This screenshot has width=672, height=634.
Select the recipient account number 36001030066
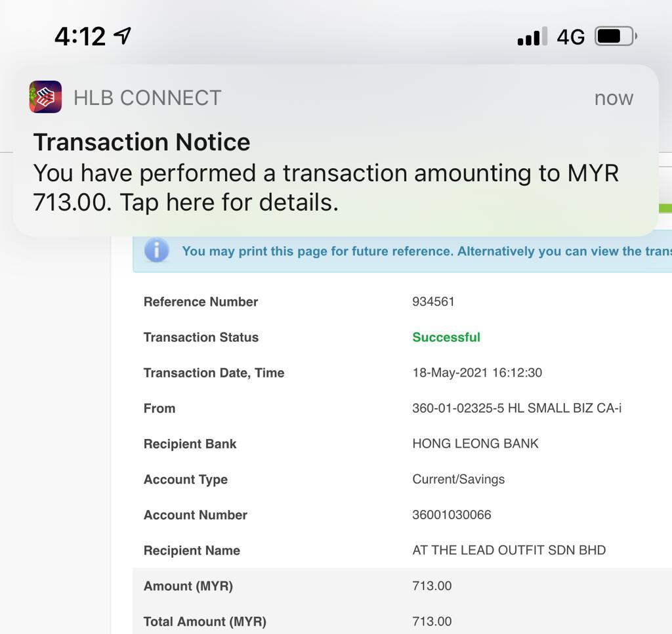click(x=451, y=515)
